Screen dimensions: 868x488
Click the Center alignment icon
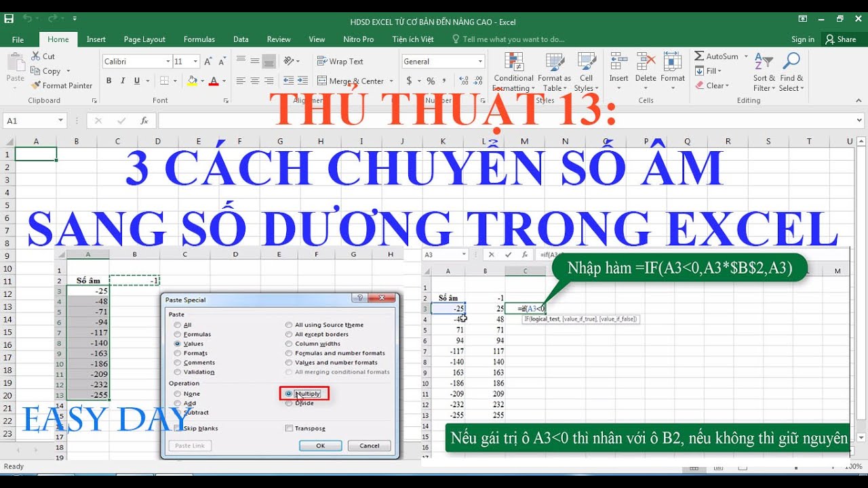[x=255, y=81]
